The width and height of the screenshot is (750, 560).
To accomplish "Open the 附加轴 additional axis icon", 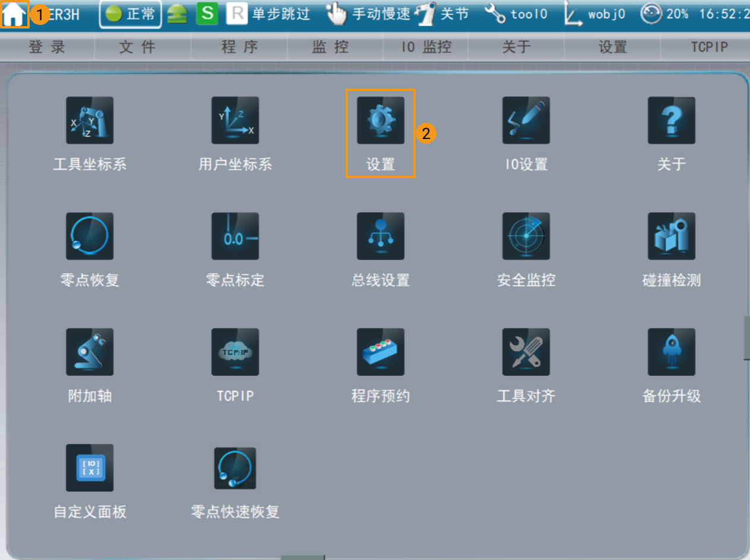I will tap(90, 352).
